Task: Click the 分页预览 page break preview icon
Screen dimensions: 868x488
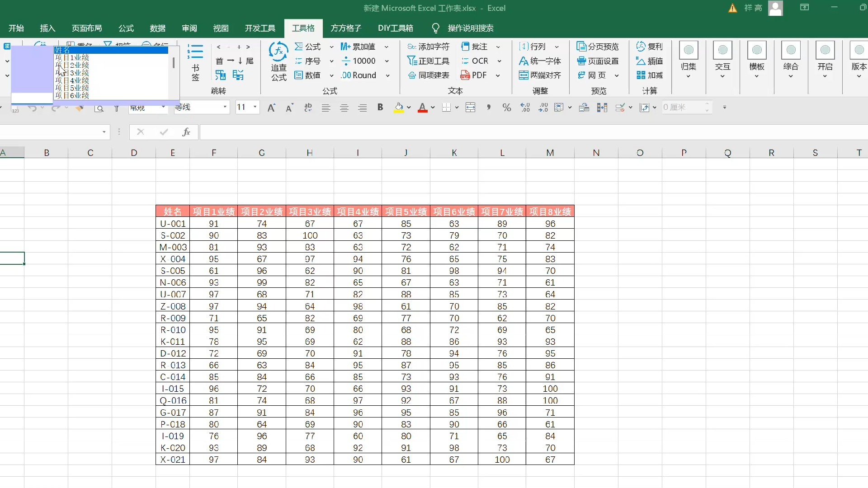Action: 581,47
